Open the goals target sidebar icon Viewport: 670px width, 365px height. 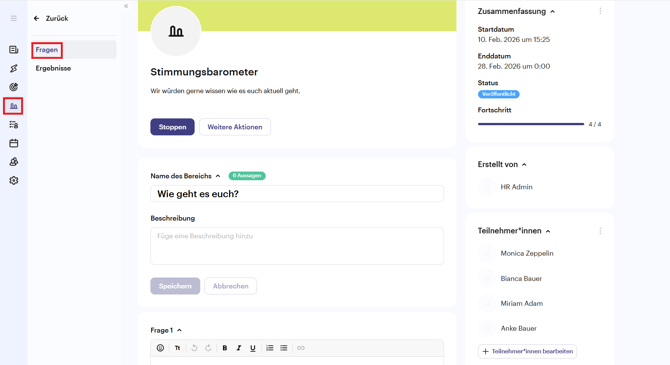14,87
